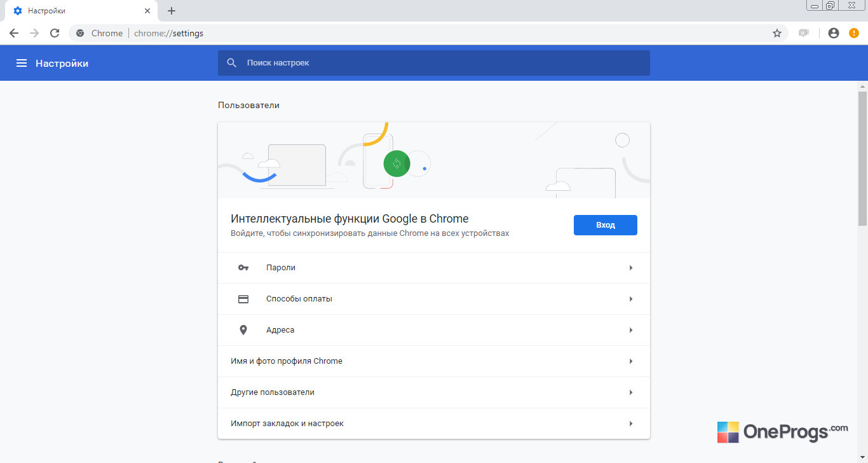Click the blue Вход sign-in button
Viewport: 868px width, 463px height.
(605, 225)
